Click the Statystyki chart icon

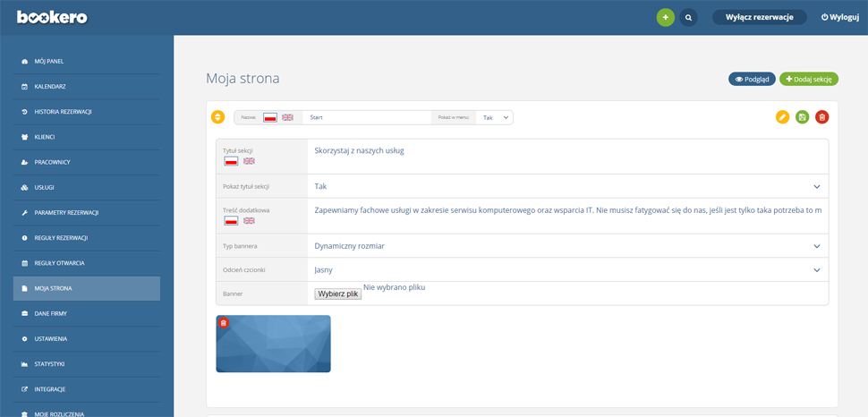click(x=24, y=364)
